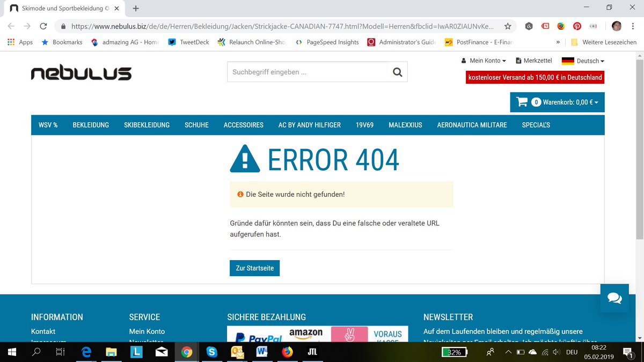644x362 pixels.
Task: Open the MALEXXIUS menu
Action: tap(405, 125)
